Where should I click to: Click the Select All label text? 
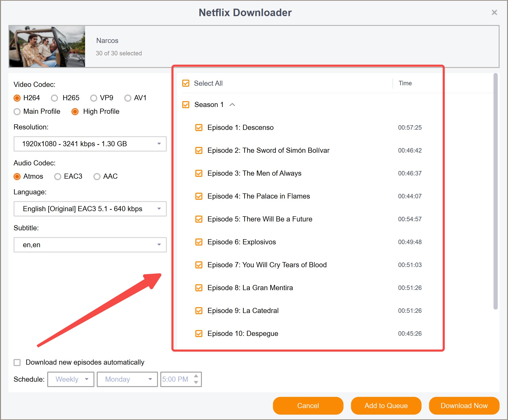click(x=208, y=83)
